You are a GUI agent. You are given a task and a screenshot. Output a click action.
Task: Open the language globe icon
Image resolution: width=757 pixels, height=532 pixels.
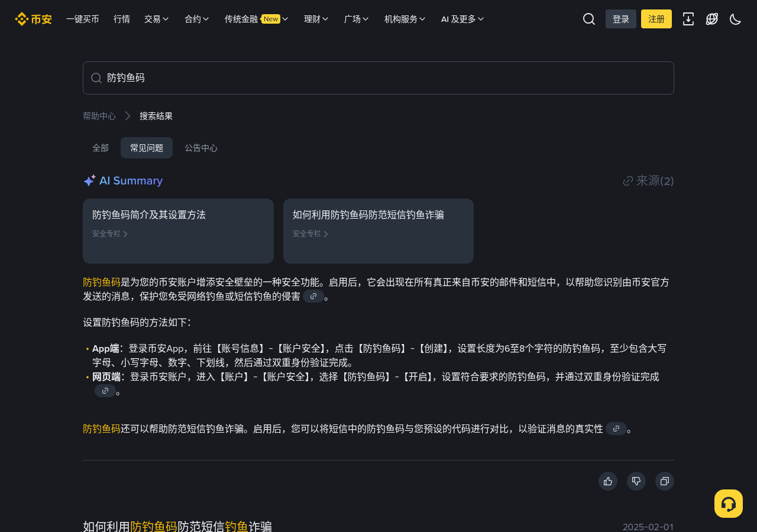pyautogui.click(x=712, y=19)
